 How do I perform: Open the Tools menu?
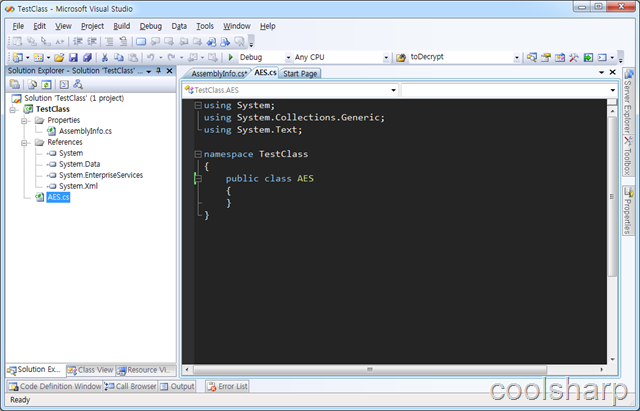point(205,26)
